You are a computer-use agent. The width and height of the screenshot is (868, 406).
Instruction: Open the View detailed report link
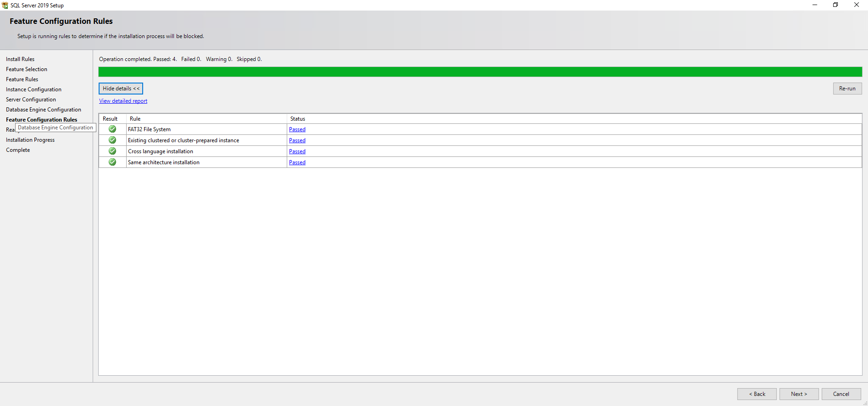[123, 101]
